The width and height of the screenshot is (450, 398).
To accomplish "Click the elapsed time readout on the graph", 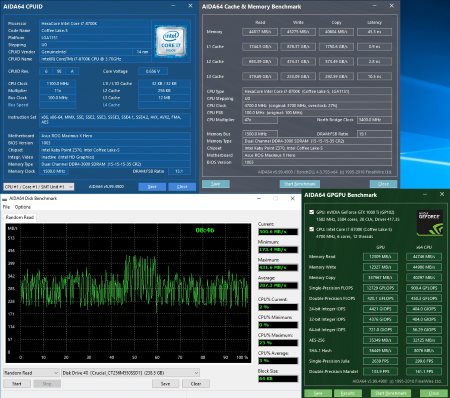I will [205, 230].
